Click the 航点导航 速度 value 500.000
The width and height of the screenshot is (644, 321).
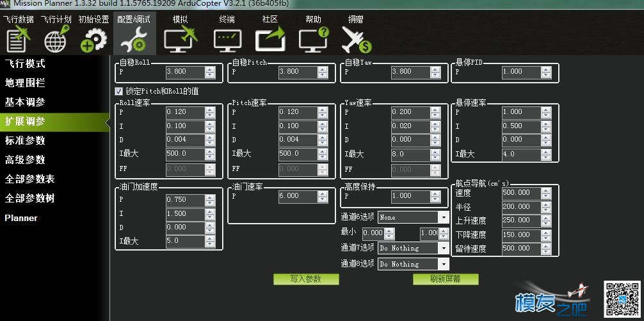pyautogui.click(x=521, y=193)
